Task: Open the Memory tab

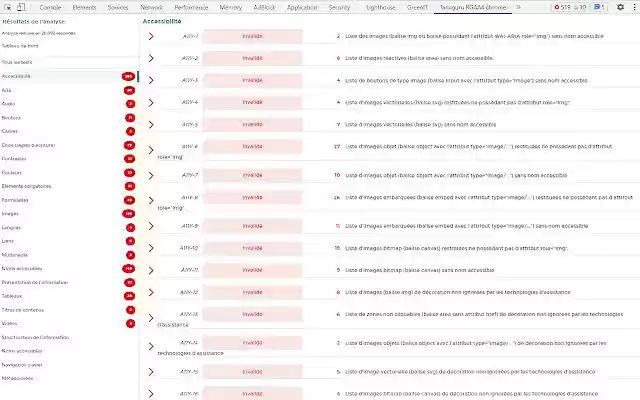Action: tap(231, 7)
